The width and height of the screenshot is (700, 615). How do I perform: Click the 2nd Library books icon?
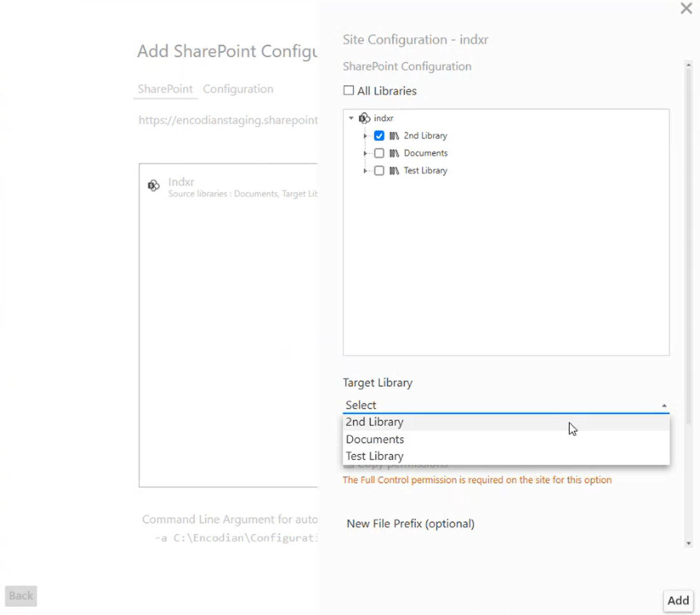coord(394,136)
